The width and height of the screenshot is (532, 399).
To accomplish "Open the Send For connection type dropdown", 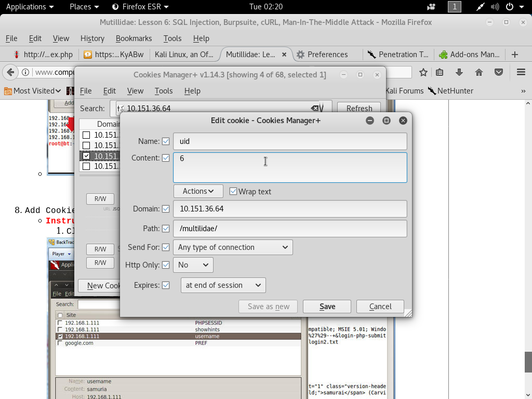I will [233, 247].
